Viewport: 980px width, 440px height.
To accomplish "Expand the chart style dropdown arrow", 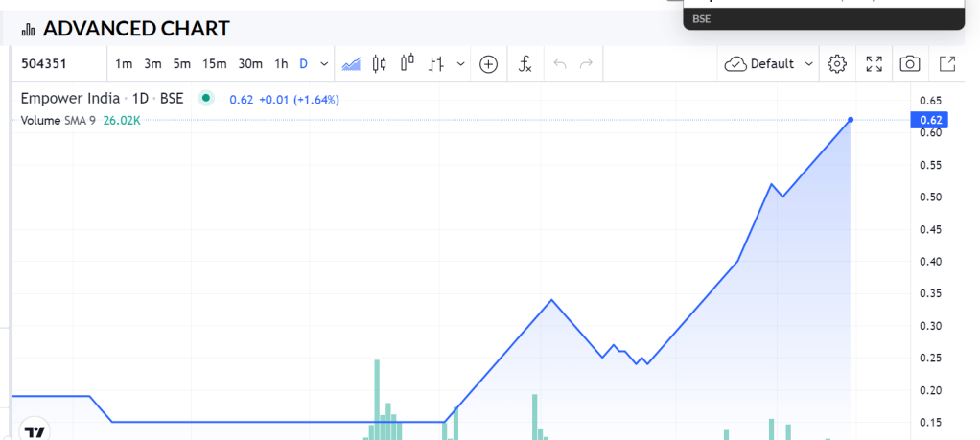I will coord(461,64).
